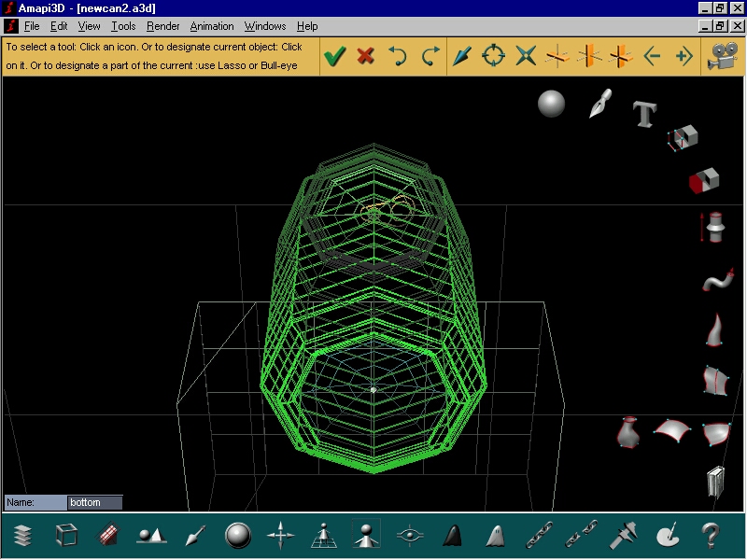The height and width of the screenshot is (560, 747).
Task: Click the green checkmark validate icon
Action: 334,56
